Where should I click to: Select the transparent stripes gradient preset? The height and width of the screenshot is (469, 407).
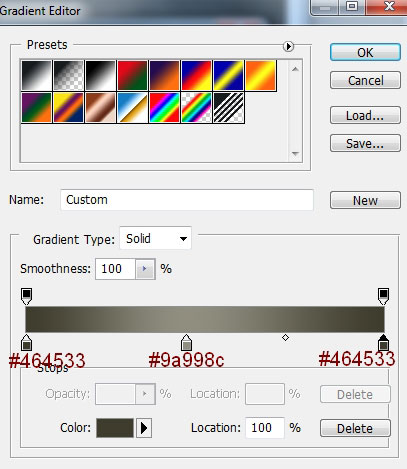click(x=228, y=108)
